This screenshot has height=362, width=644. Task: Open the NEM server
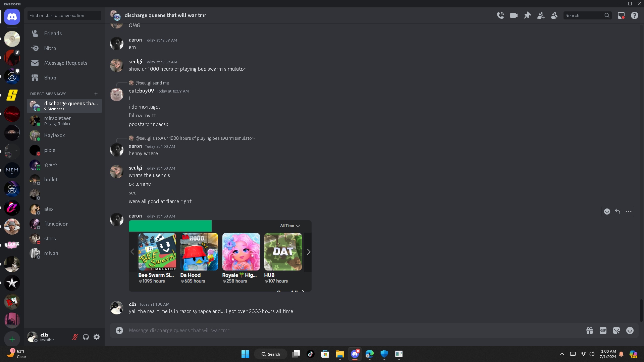click(x=12, y=170)
